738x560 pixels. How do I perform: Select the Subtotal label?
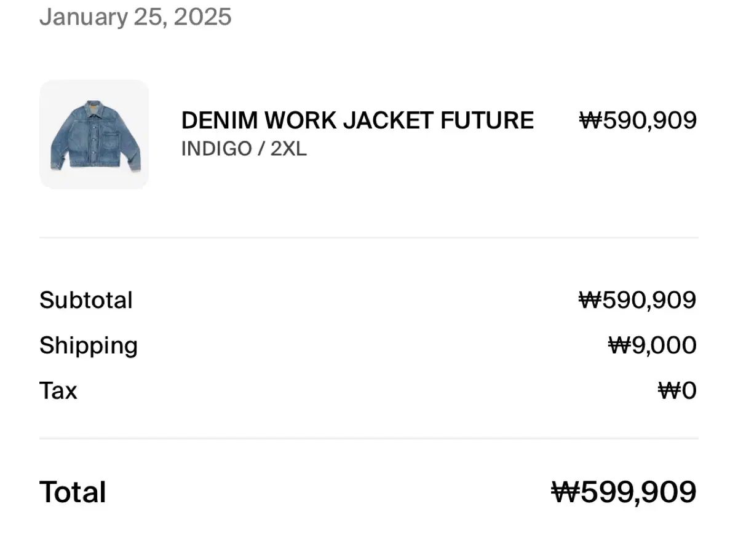coord(86,300)
